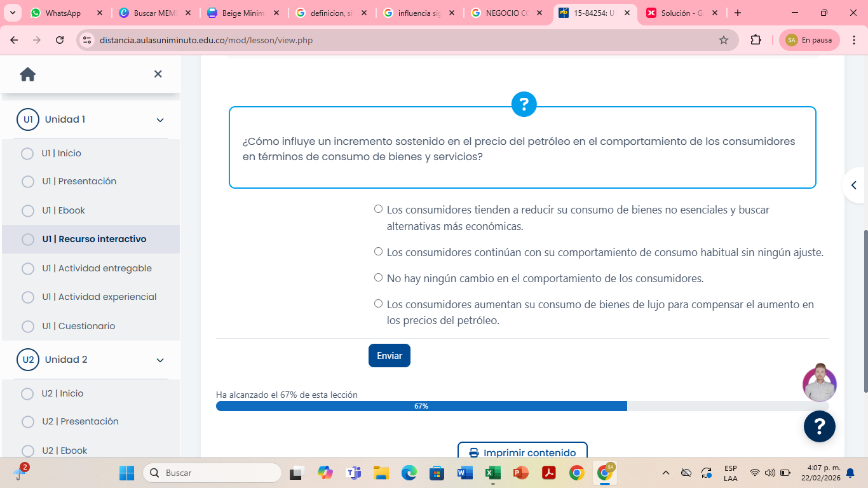The height and width of the screenshot is (488, 868).
Task: Click the home icon in sidebar
Action: [28, 74]
